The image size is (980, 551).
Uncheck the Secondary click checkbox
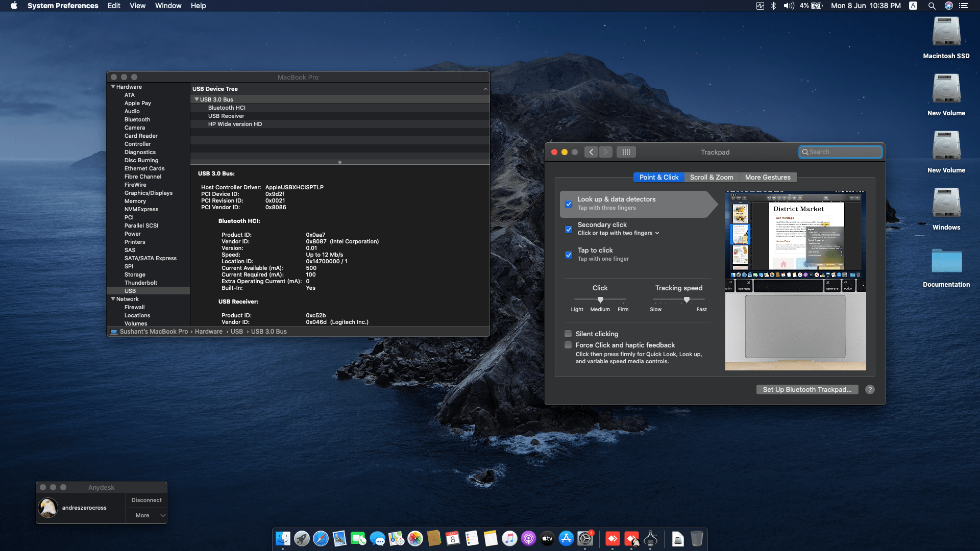[569, 230]
